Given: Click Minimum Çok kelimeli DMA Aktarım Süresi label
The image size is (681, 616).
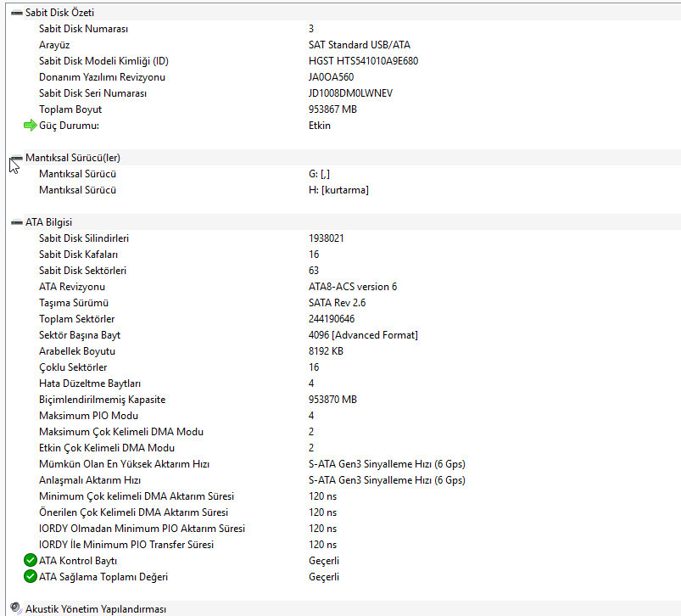Looking at the screenshot, I should click(x=137, y=496).
